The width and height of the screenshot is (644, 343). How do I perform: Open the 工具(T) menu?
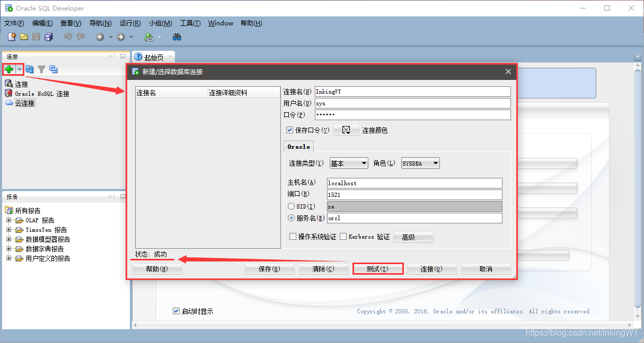click(190, 23)
